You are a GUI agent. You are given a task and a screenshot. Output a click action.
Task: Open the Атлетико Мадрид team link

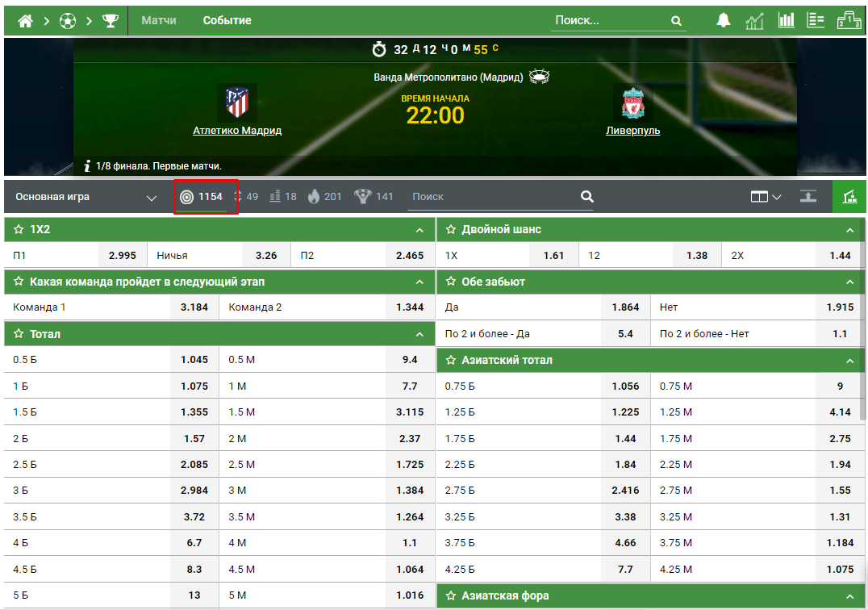(237, 130)
